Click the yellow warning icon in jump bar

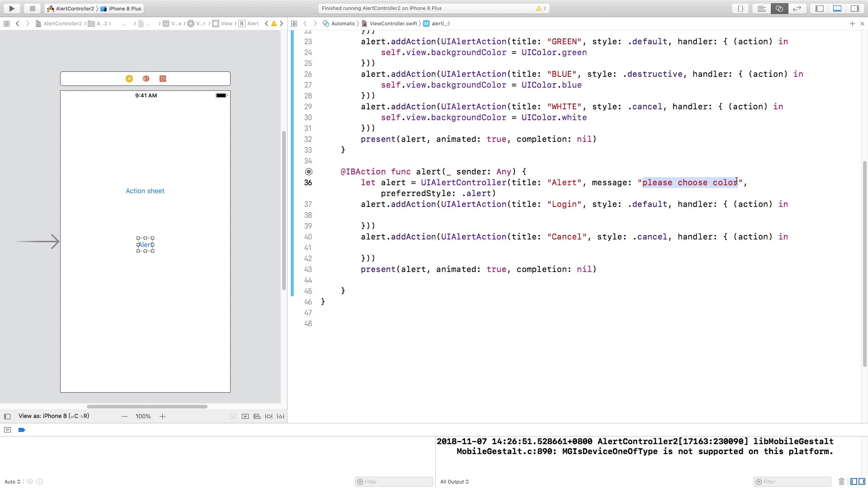[x=274, y=23]
